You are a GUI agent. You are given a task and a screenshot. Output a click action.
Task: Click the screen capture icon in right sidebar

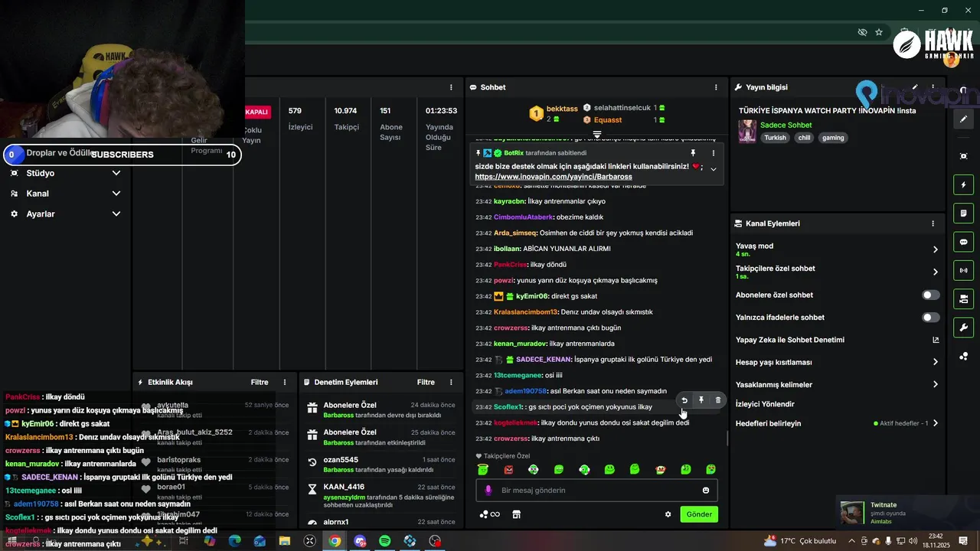click(x=963, y=156)
